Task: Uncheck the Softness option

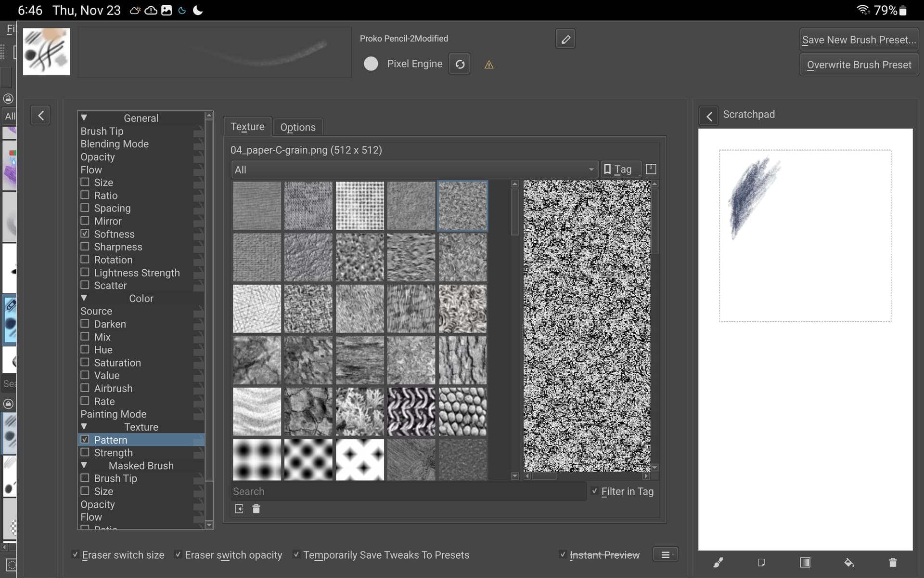Action: [x=85, y=234]
